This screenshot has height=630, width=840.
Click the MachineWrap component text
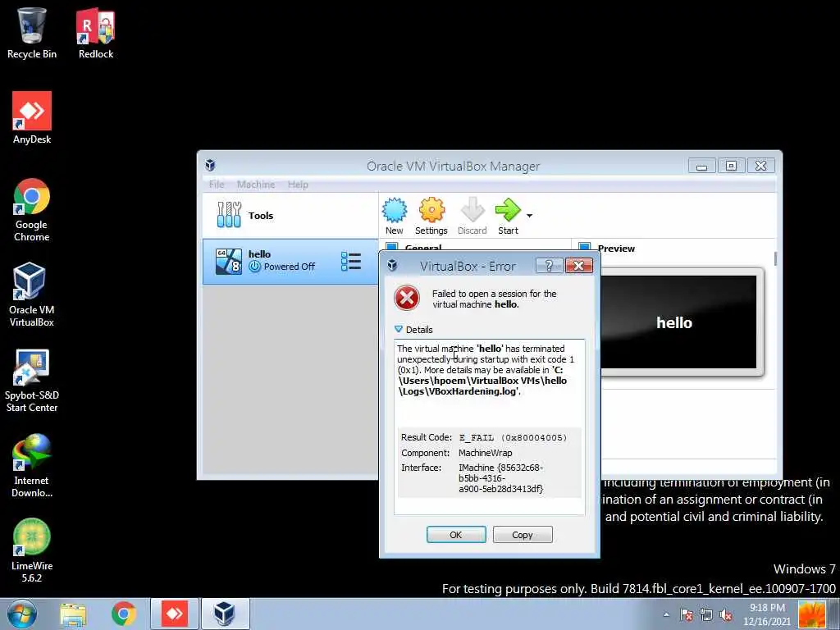click(x=486, y=453)
